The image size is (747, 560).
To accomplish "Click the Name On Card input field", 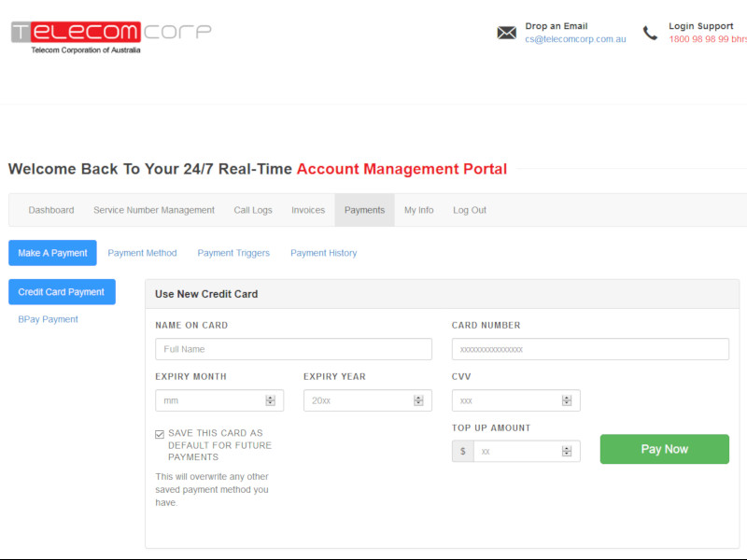I will click(x=293, y=348).
